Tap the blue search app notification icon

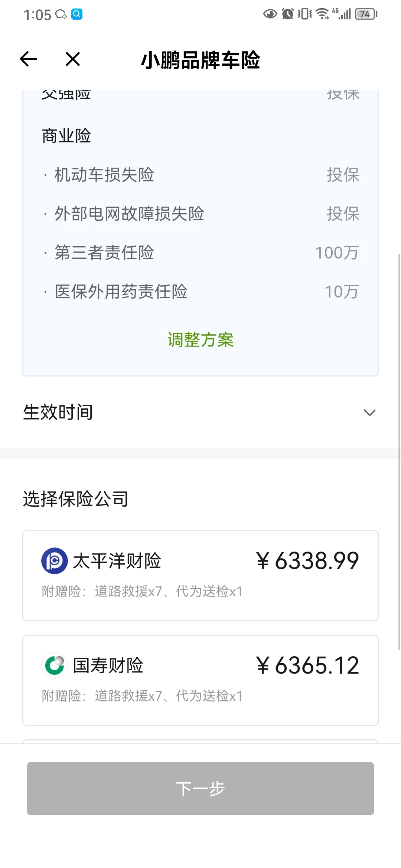tap(77, 14)
